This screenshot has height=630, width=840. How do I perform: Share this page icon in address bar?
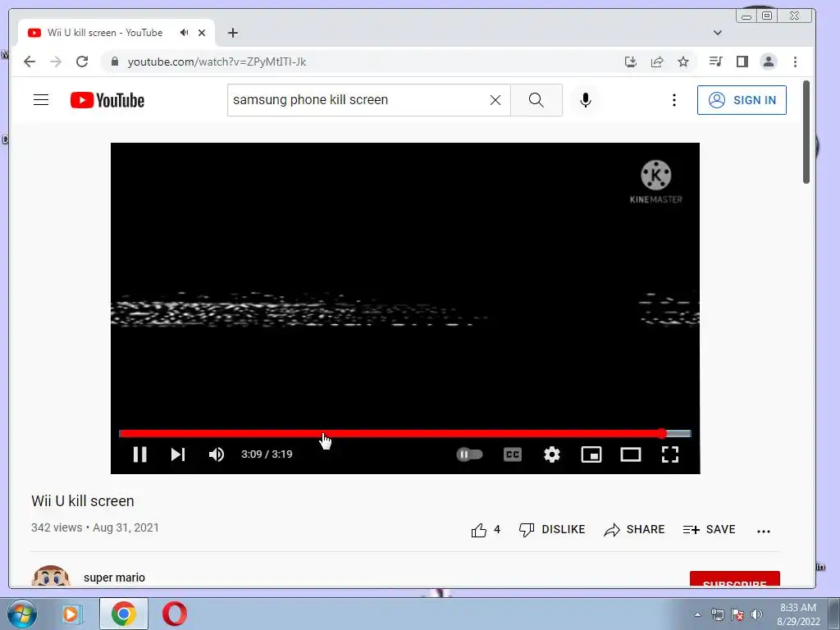click(x=657, y=62)
